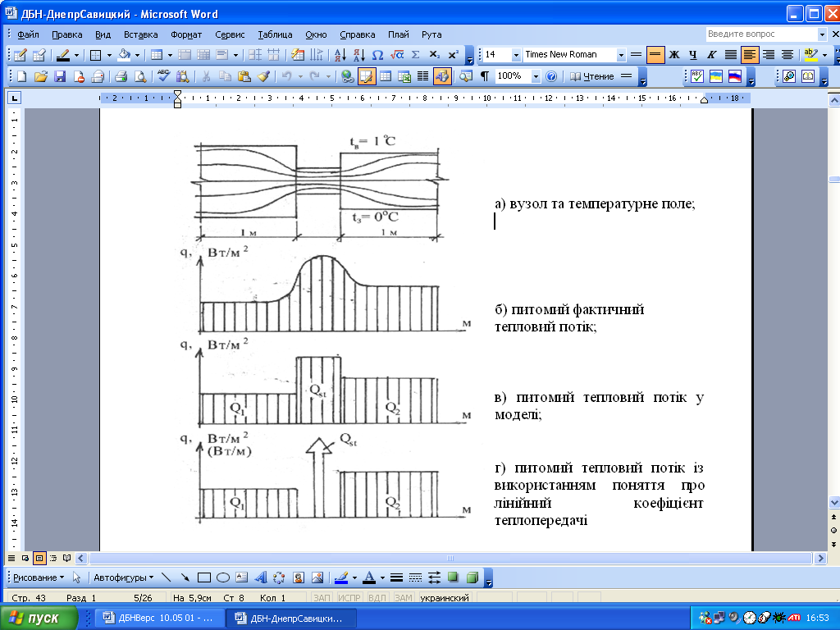Toggle the show paragraph marks button

tap(485, 76)
